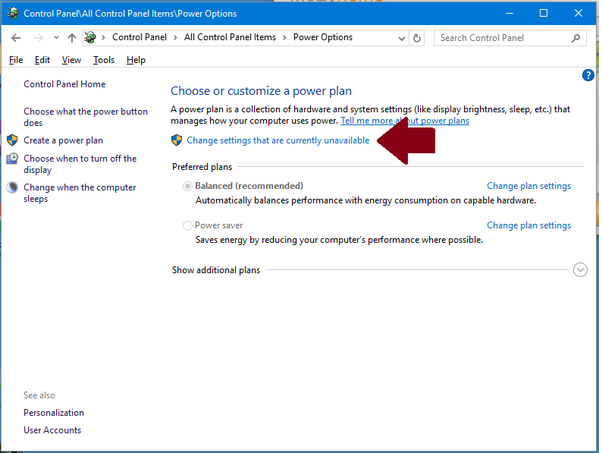Viewport: 602px width, 453px height.
Task: Open the File menu
Action: [15, 60]
